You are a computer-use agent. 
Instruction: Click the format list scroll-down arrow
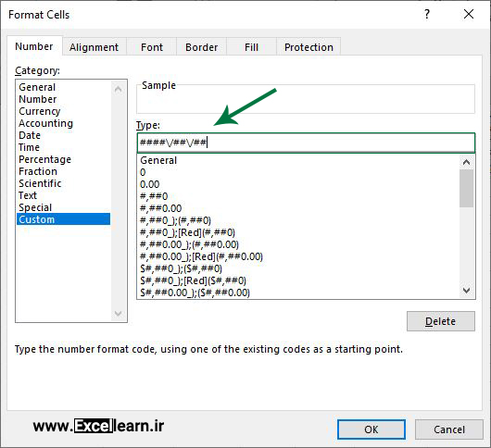point(466,291)
